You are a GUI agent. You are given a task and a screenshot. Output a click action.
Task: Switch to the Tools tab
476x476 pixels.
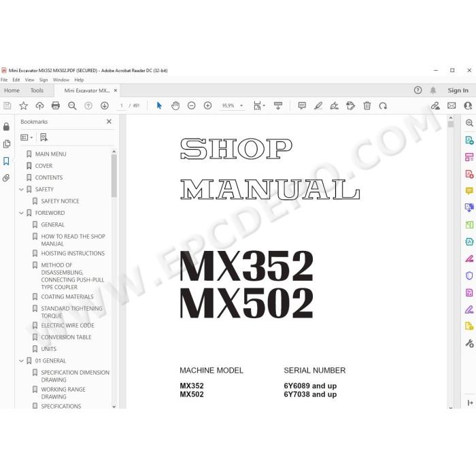37,90
